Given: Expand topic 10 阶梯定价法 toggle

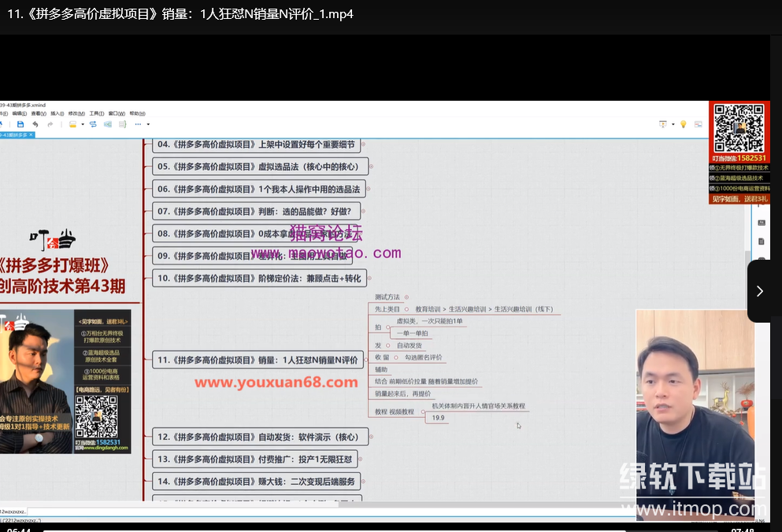Looking at the screenshot, I should 369,279.
